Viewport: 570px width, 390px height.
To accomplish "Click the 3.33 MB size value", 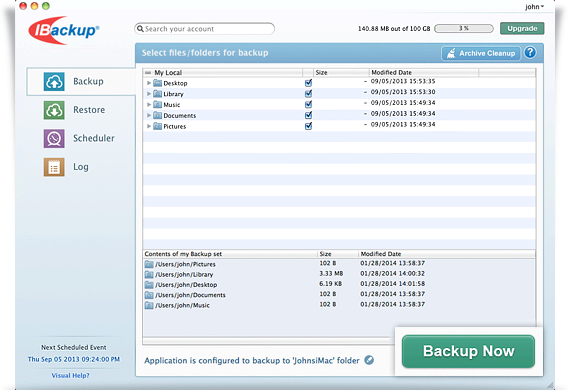I will 331,273.
